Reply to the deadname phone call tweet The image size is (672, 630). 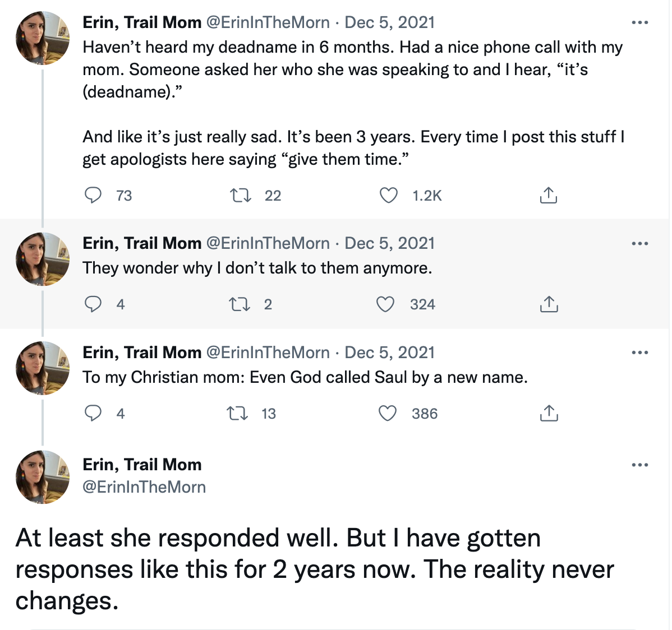[x=93, y=195]
